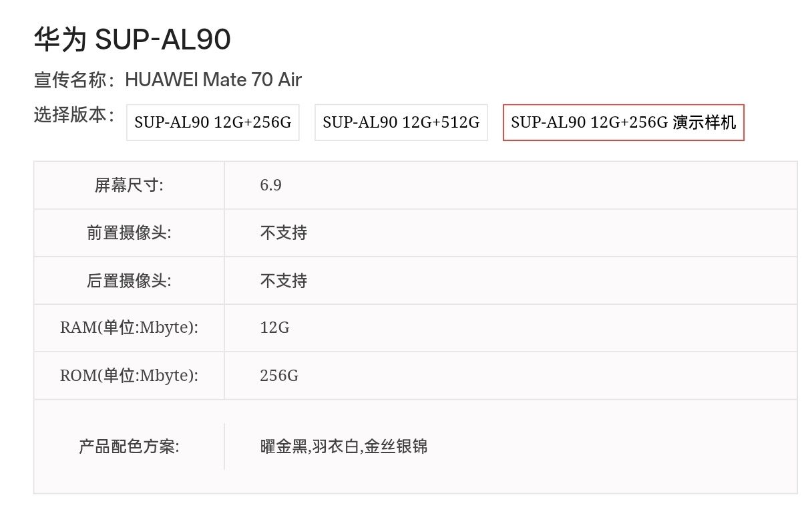Select the SUP-AL90 12G+256G version
This screenshot has height=524, width=812.
point(213,122)
